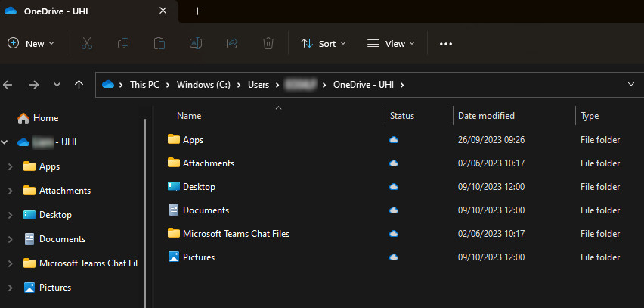The image size is (644, 308).
Task: Click the Copy icon in toolbar
Action: 122,44
